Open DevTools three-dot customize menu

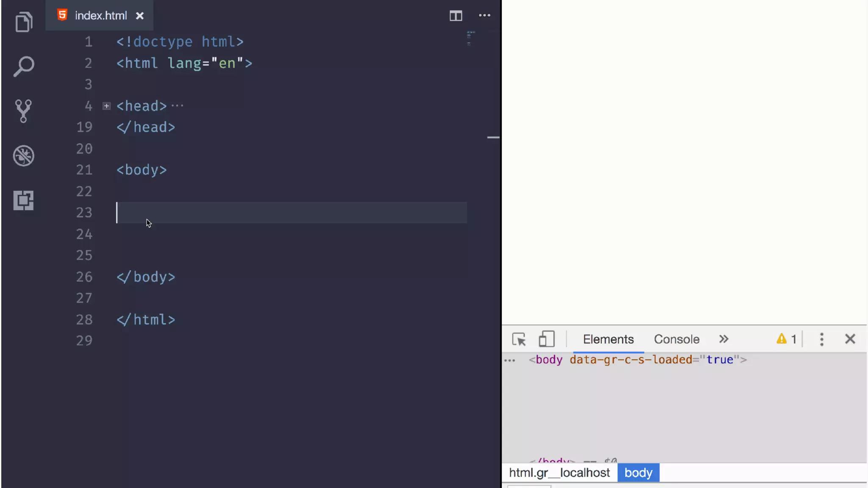click(x=821, y=339)
